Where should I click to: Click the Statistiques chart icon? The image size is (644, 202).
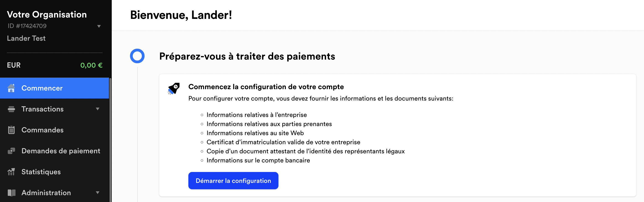click(11, 172)
